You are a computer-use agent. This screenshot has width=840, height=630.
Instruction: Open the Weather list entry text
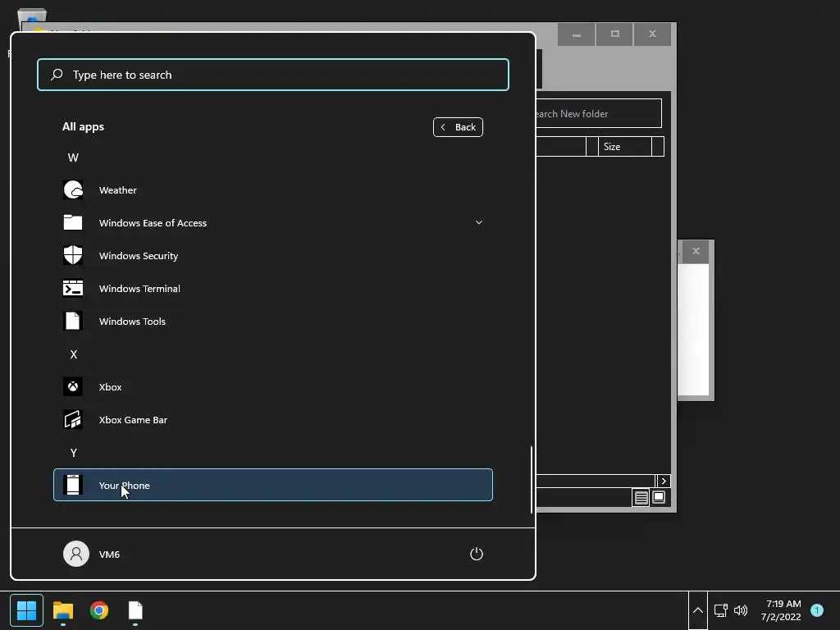click(118, 190)
